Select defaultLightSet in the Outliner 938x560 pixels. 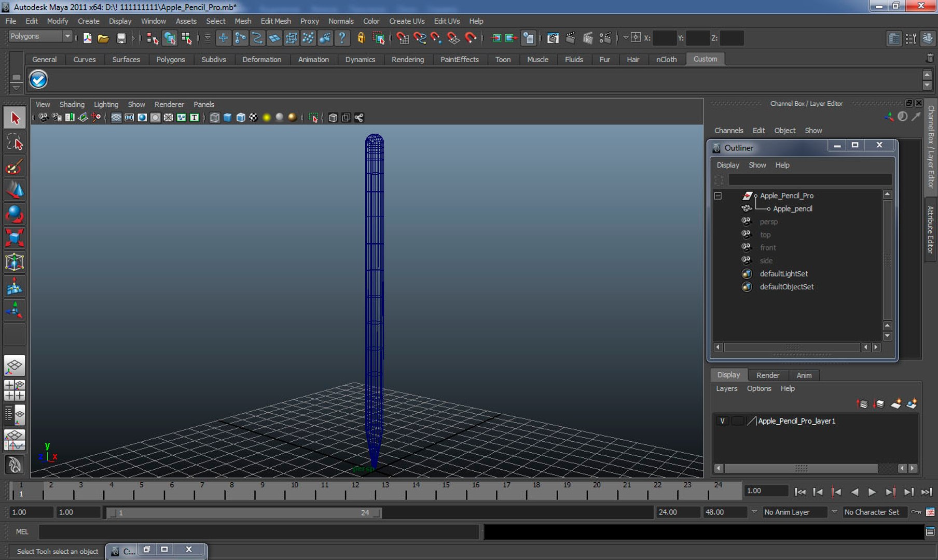click(783, 274)
